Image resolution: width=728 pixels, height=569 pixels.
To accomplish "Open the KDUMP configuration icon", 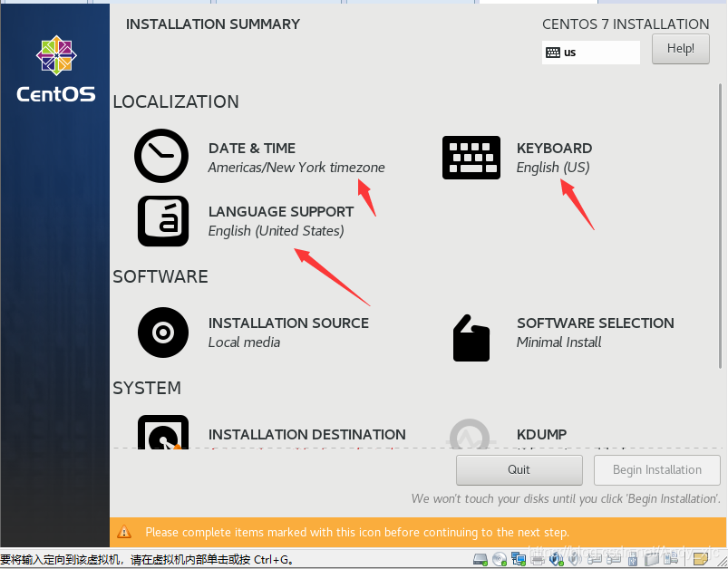I will 470,434.
